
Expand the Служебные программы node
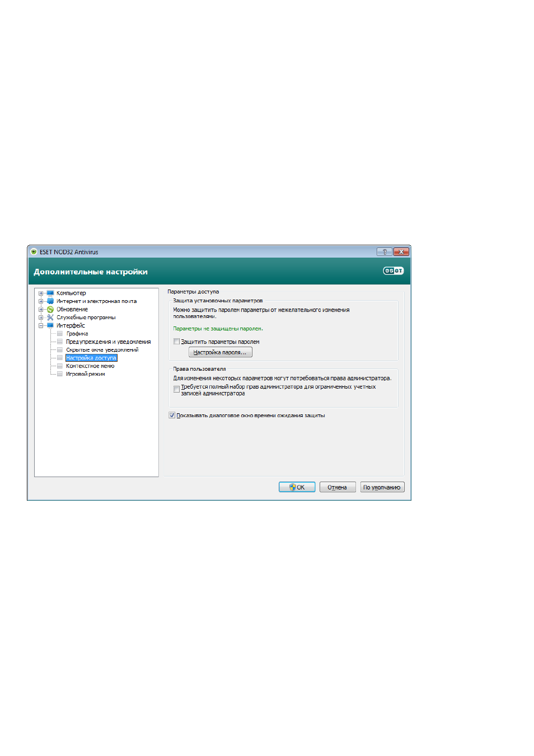pyautogui.click(x=41, y=318)
